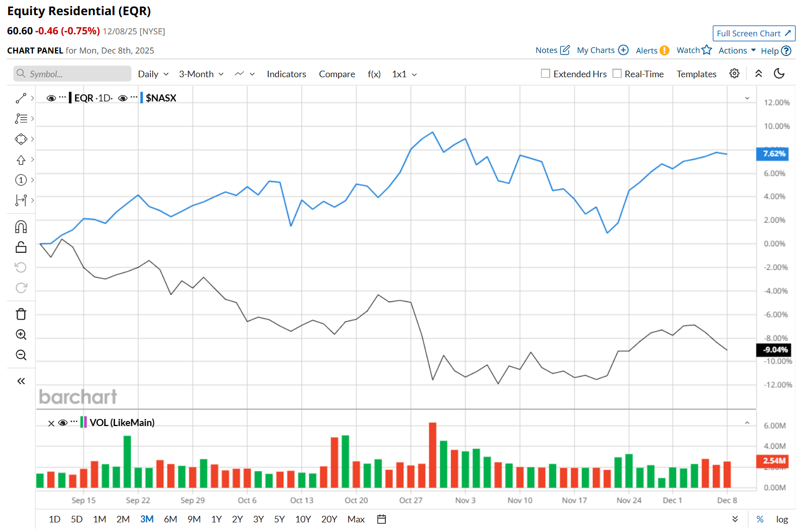Viewport: 812px width, 532px height.
Task: Add EQR to Watchlist star
Action: (x=694, y=50)
